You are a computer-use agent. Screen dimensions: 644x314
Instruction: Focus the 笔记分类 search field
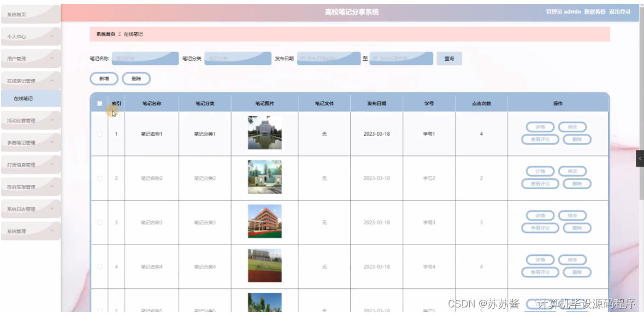pyautogui.click(x=238, y=59)
